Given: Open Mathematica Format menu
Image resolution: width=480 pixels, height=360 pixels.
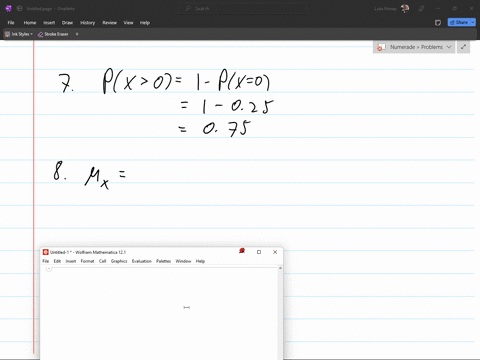Looking at the screenshot, I should (87, 261).
